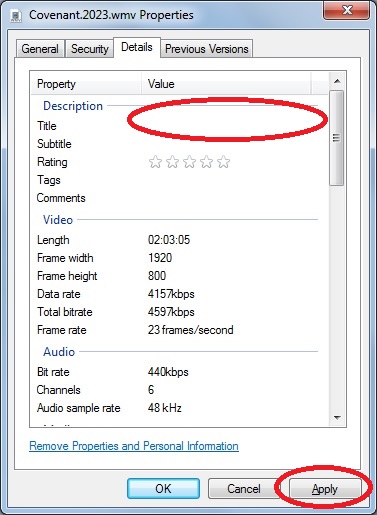Click the Property column header

coord(86,84)
